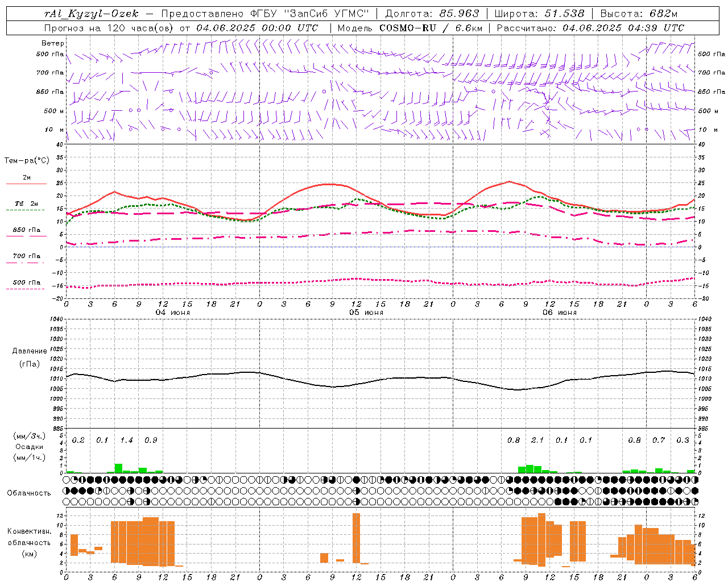This screenshot has height=582, width=728.
Task: Click the elevation text Высота: 682м
Action: [x=639, y=14]
